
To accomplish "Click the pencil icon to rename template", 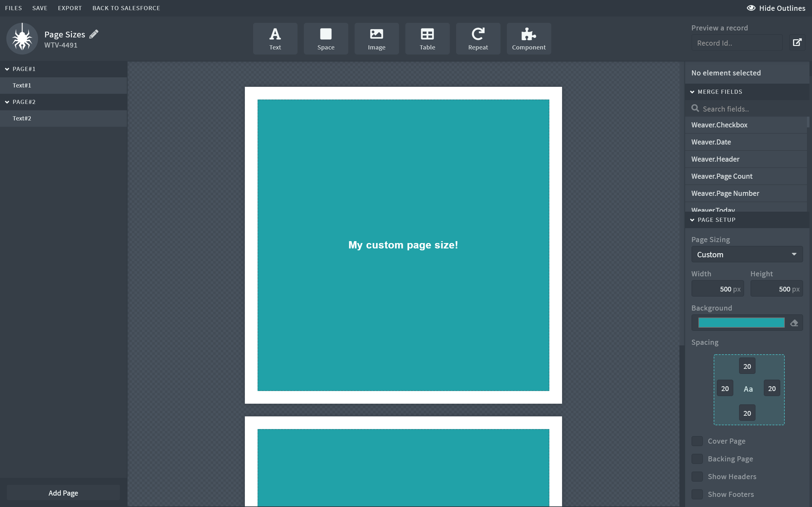I will [x=94, y=34].
